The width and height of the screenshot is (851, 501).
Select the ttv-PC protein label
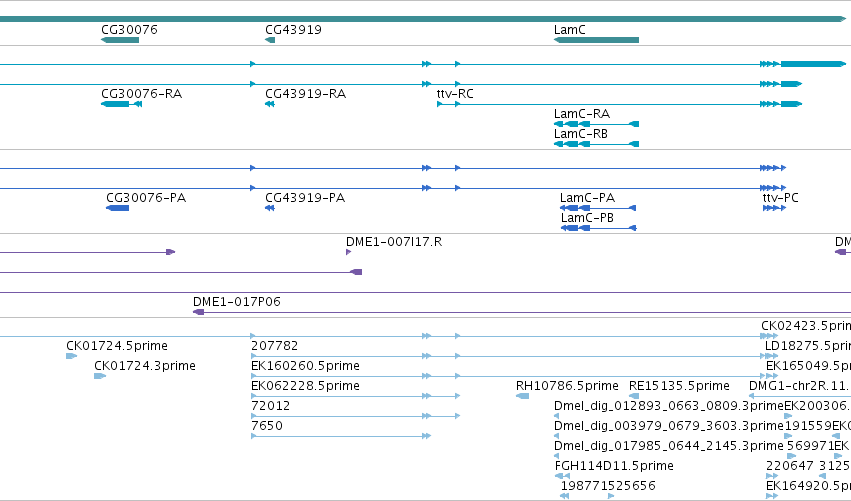pos(780,198)
